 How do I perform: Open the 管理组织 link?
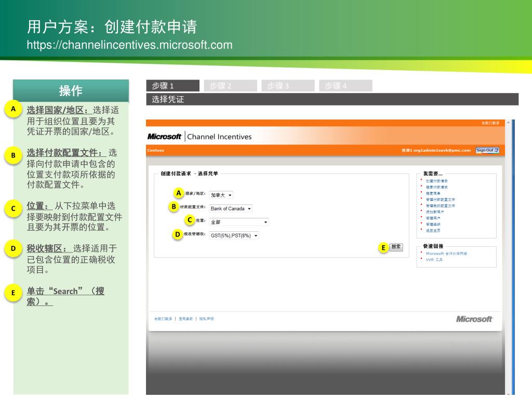(433, 224)
